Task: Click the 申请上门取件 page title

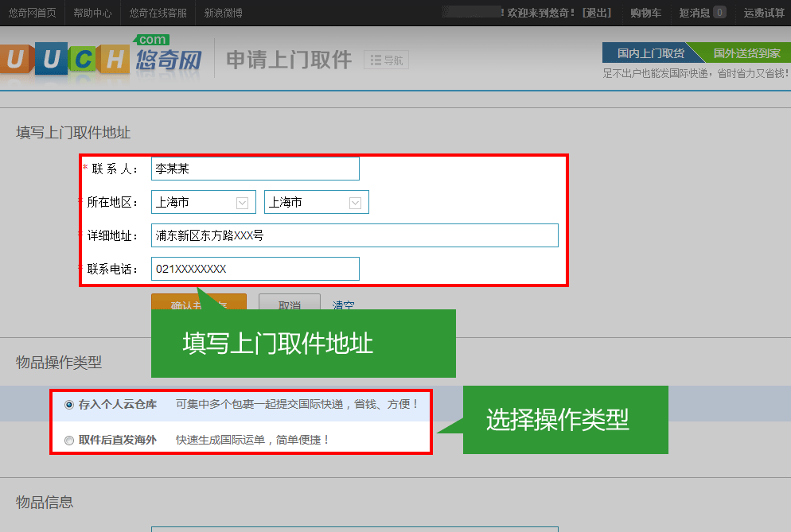Action: (289, 60)
